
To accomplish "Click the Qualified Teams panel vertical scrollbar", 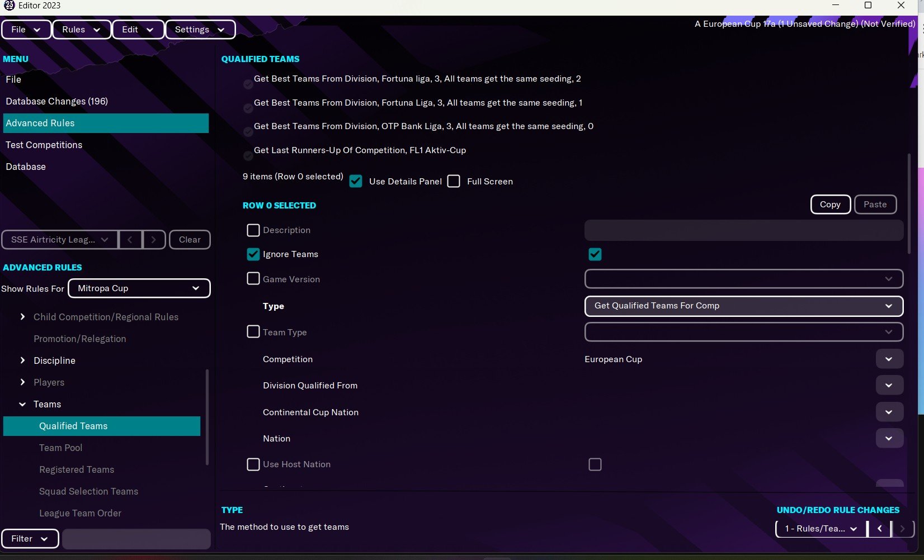I will [909, 204].
